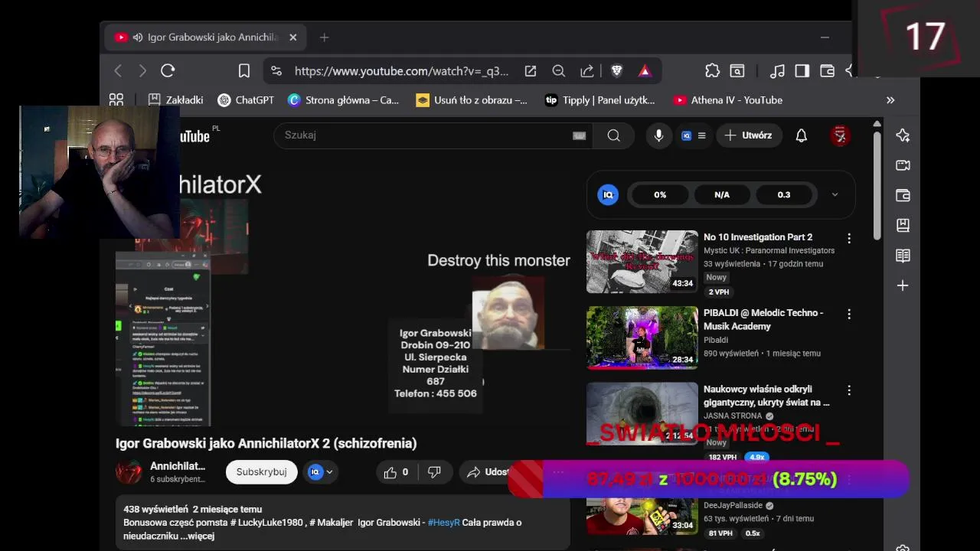Open the AnnichilatorX channel avatar

129,472
